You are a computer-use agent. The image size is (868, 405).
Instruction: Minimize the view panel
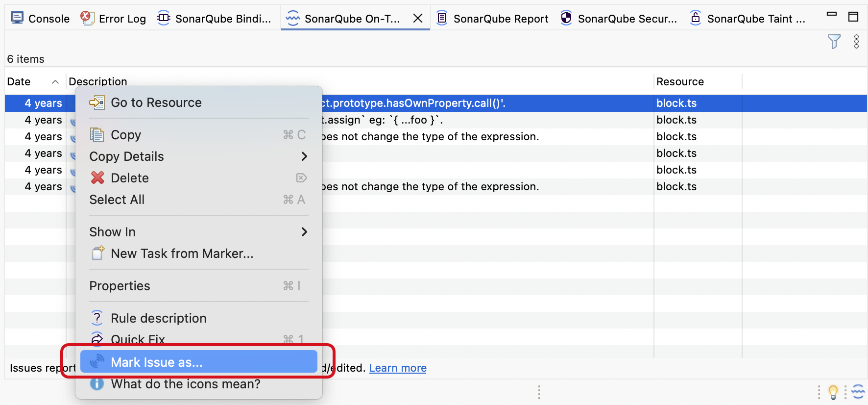(832, 14)
